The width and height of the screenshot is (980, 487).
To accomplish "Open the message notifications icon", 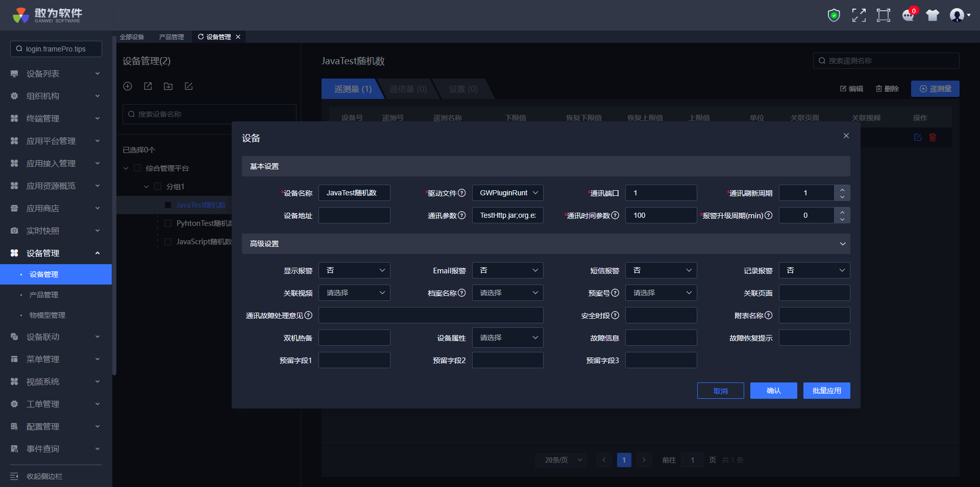I will click(908, 15).
